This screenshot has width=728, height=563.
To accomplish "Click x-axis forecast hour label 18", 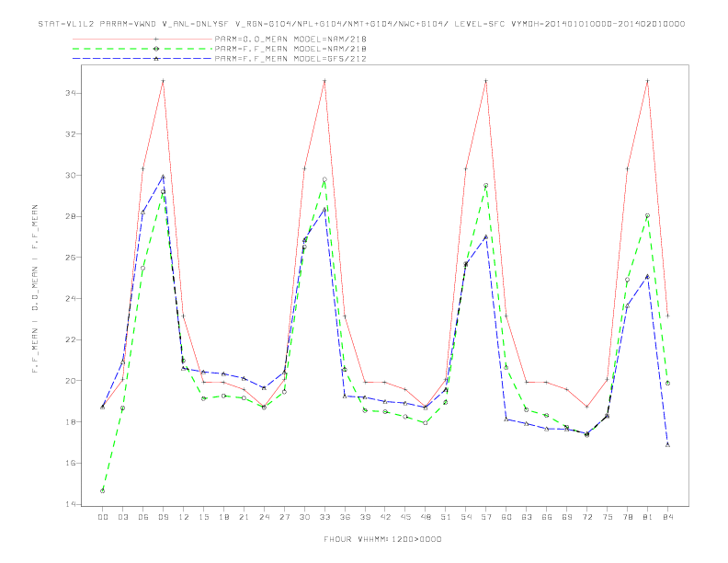I will click(223, 517).
